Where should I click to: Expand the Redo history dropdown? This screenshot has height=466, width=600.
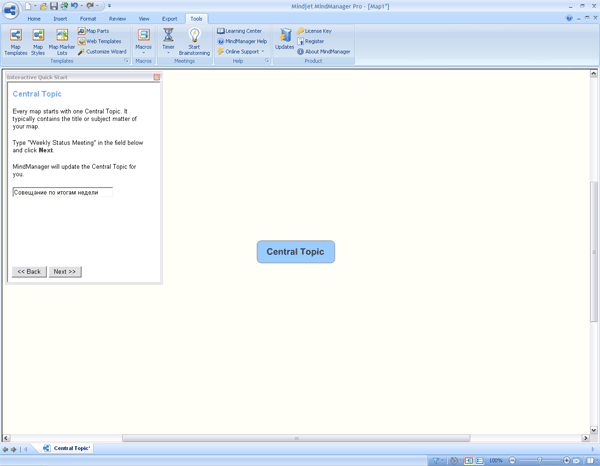97,6
